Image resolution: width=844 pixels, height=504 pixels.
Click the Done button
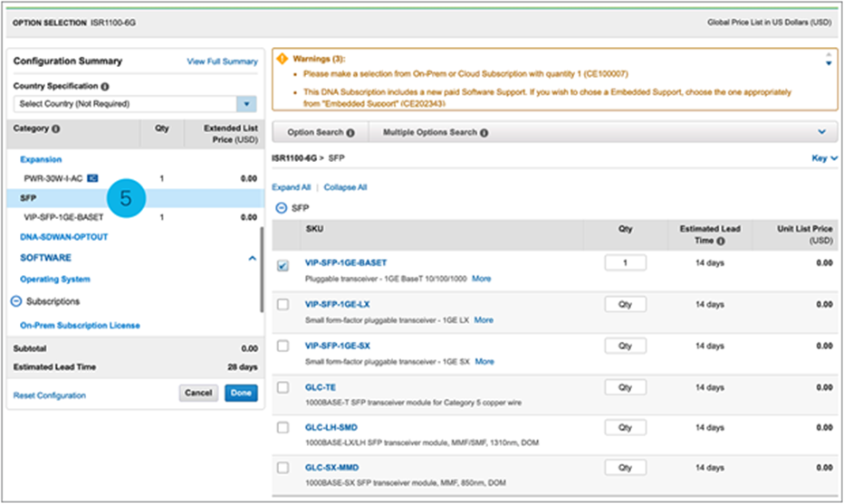[241, 393]
